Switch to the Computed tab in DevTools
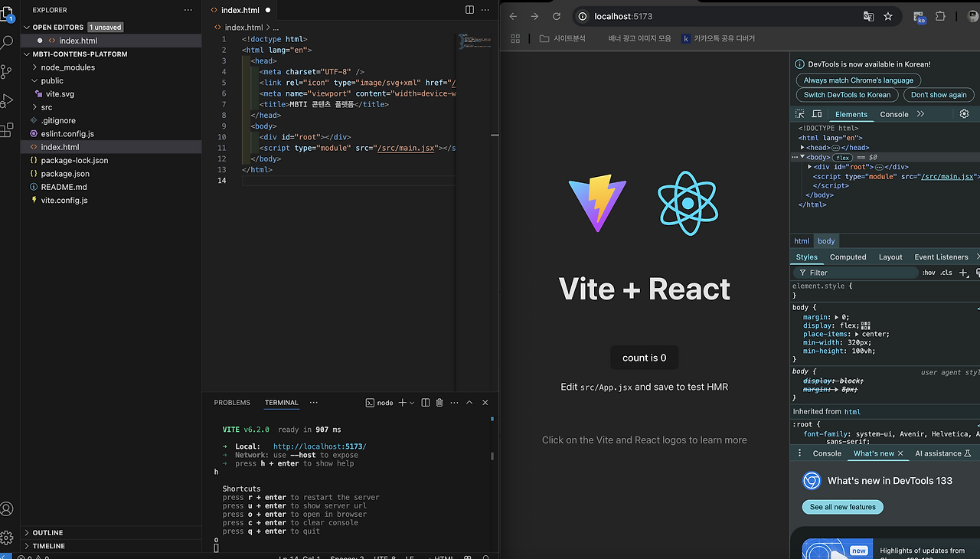The width and height of the screenshot is (980, 559). click(848, 257)
